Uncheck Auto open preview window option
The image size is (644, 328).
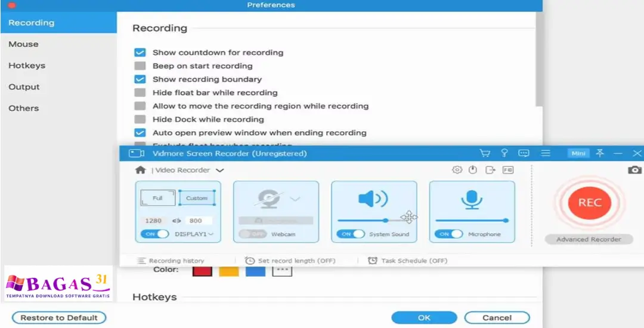tap(140, 132)
